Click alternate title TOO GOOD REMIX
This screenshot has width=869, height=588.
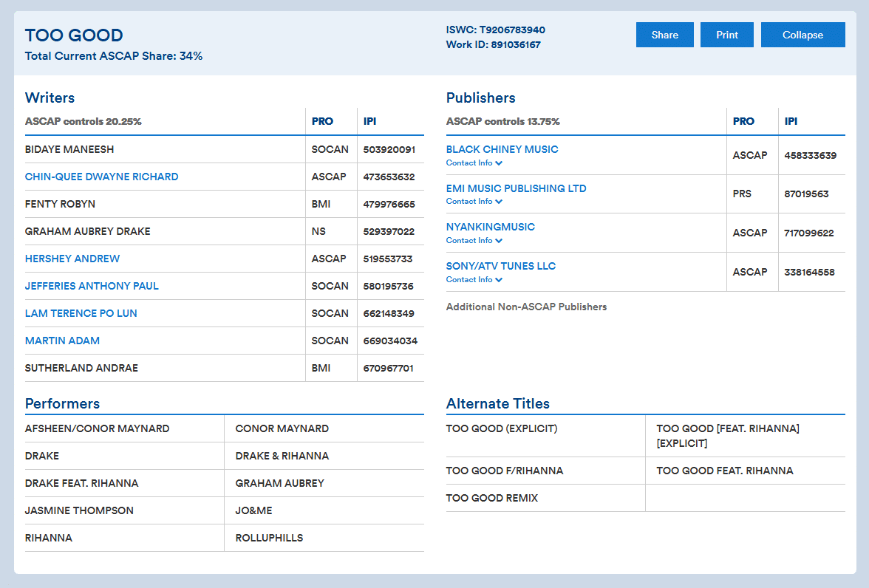492,498
